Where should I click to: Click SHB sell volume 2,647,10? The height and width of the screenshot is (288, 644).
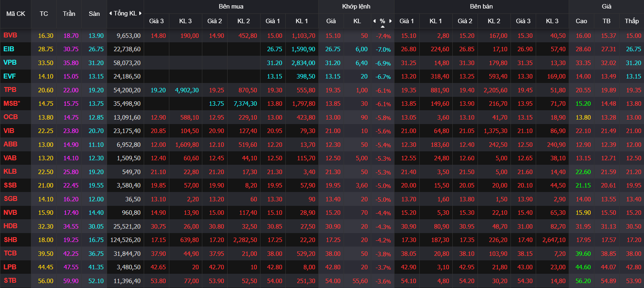pos(554,240)
